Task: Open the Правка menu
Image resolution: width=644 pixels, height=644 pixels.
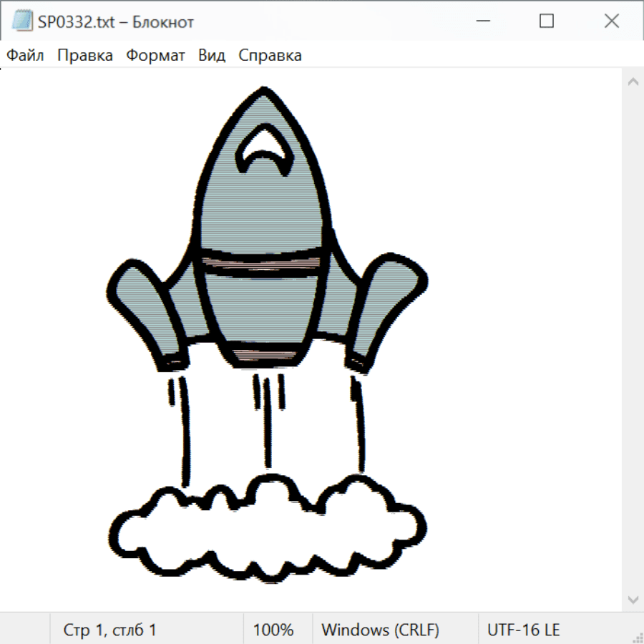Action: click(x=84, y=56)
